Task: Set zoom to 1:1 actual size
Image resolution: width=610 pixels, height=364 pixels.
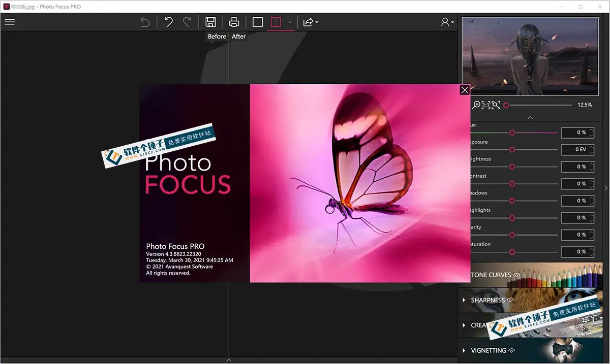Action: point(486,105)
